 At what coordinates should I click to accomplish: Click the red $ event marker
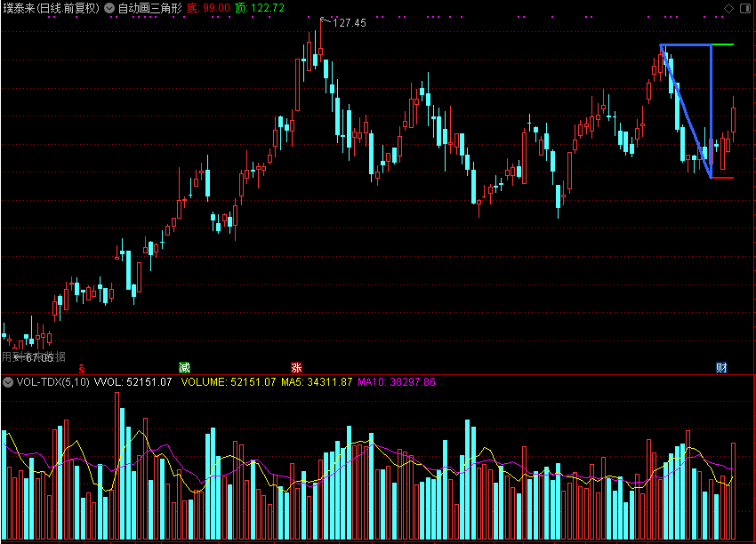pos(82,368)
